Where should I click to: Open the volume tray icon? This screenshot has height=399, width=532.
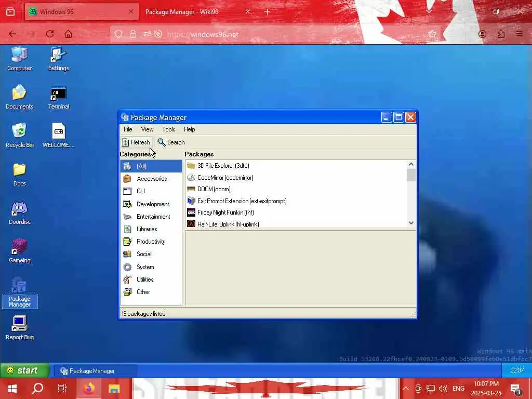(443, 389)
